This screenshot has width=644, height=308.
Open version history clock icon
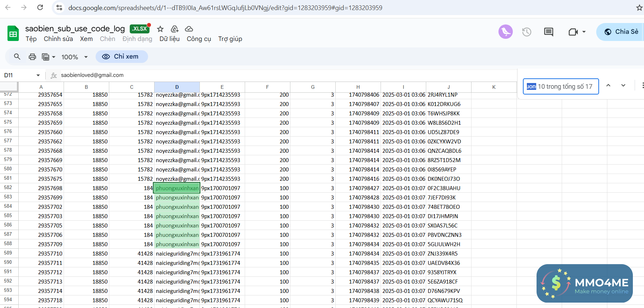coord(527,32)
